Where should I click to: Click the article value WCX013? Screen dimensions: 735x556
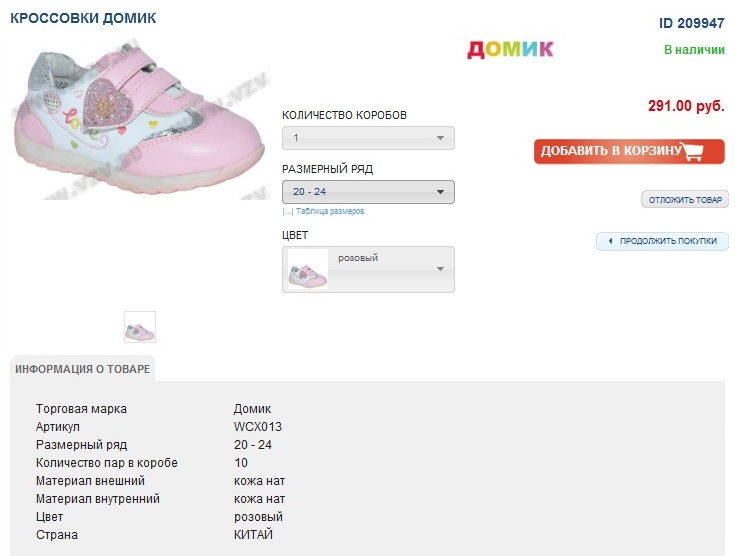point(258,427)
